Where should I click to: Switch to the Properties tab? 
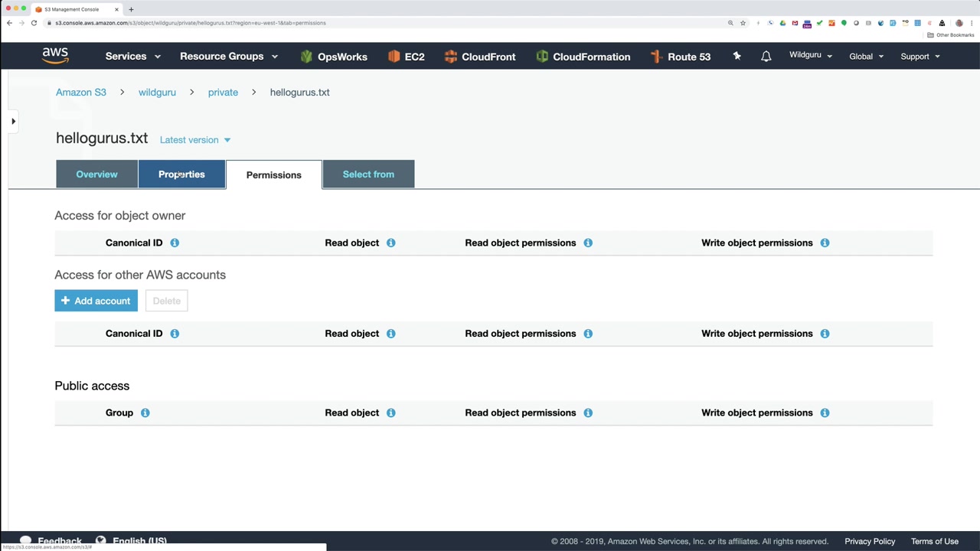coord(181,174)
